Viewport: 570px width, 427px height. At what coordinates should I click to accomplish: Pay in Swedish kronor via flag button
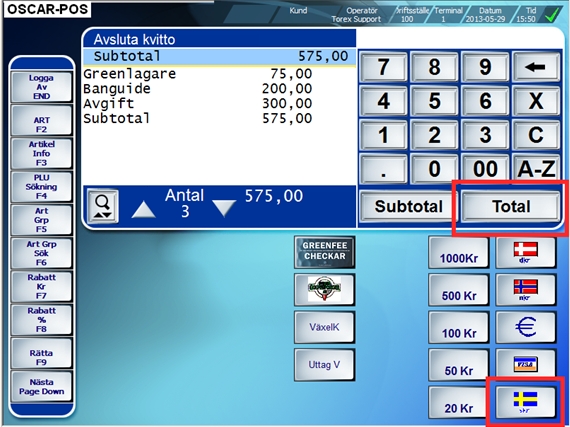tap(526, 402)
